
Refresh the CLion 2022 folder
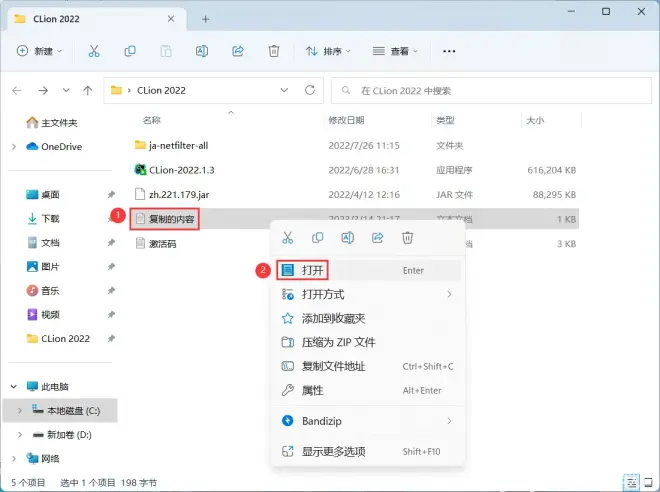point(310,90)
